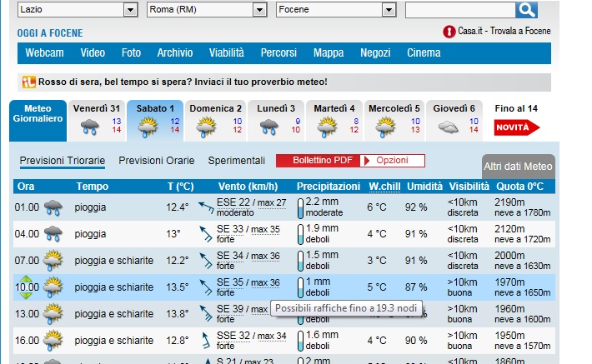
Task: Open the Viabilità menu item
Action: pyautogui.click(x=226, y=53)
